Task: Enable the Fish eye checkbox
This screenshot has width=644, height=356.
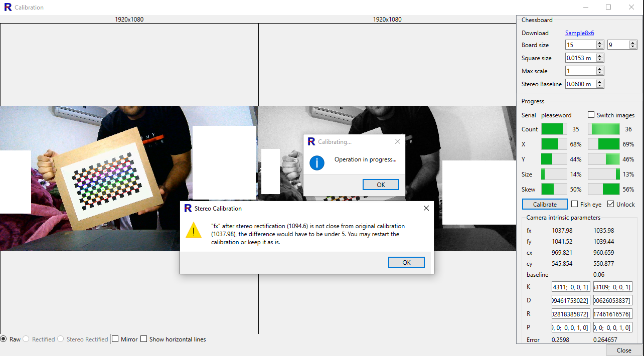Action: coord(575,204)
